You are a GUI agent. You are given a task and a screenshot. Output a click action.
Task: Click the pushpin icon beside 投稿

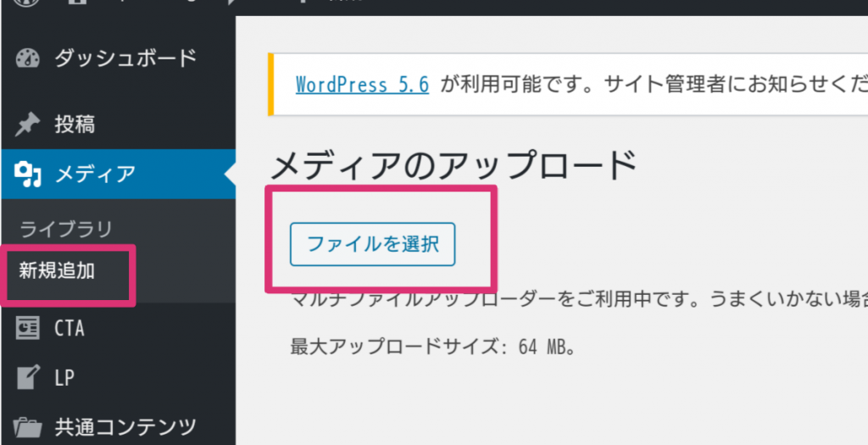click(x=27, y=125)
